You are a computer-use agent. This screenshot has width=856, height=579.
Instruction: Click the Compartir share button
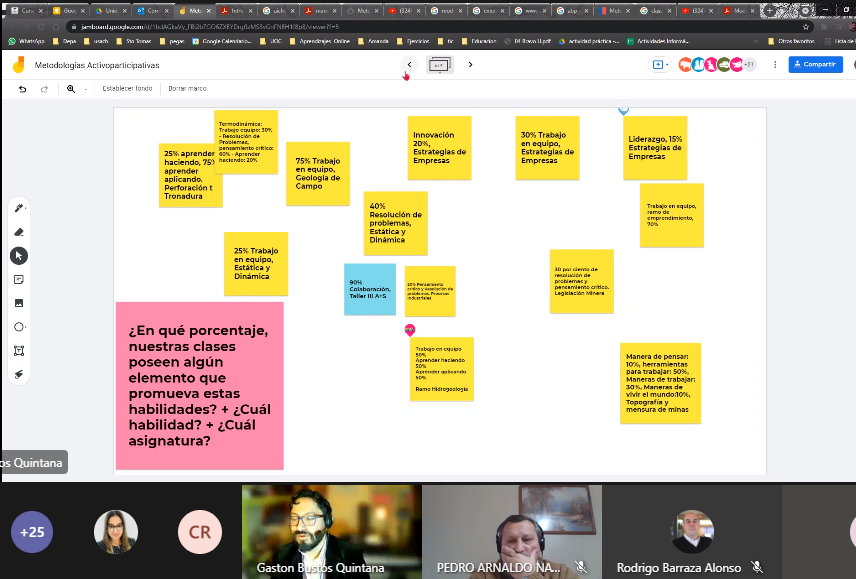pos(815,64)
